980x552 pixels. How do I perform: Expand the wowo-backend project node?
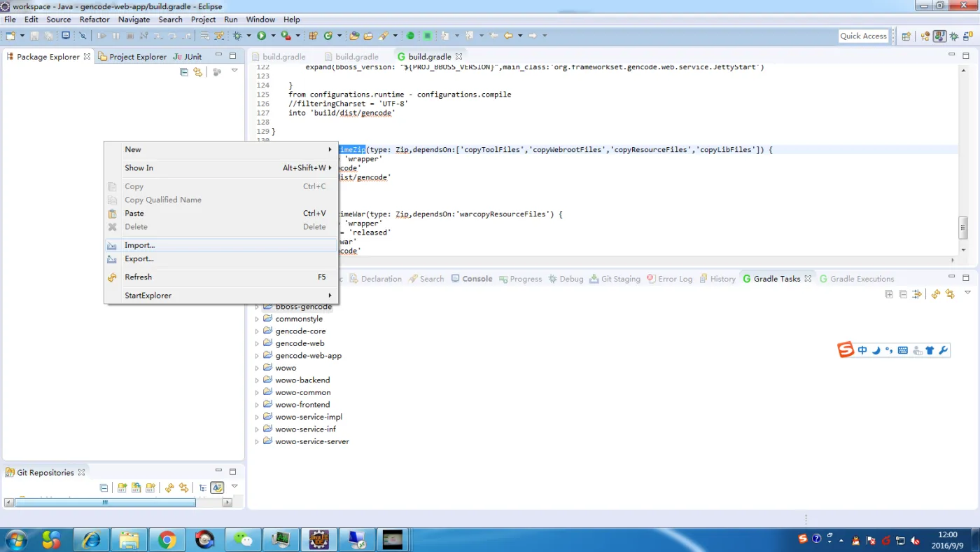pos(257,380)
